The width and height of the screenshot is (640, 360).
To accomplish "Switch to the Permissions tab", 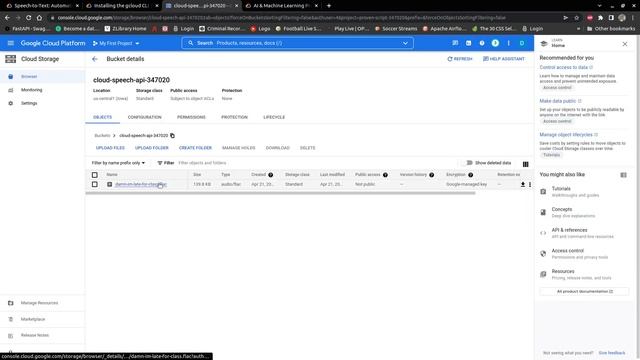I will (191, 117).
